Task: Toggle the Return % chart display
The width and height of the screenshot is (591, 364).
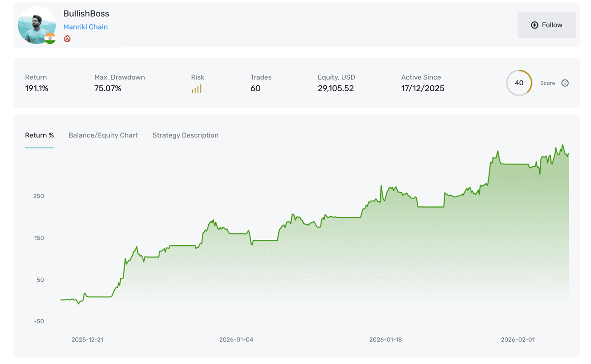Action: pos(39,135)
